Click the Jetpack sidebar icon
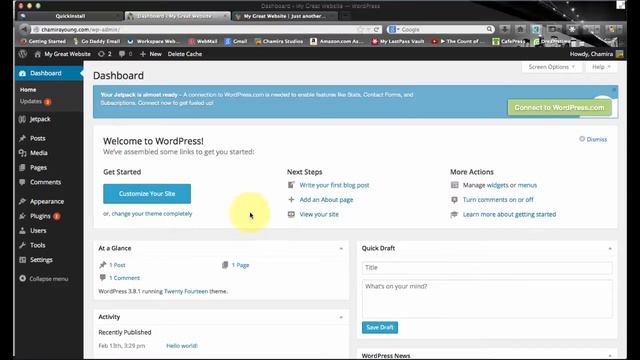 click(22, 119)
